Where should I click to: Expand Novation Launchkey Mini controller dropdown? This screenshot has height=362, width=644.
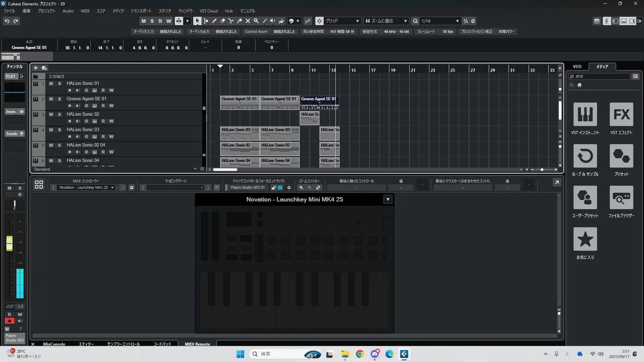[112, 187]
